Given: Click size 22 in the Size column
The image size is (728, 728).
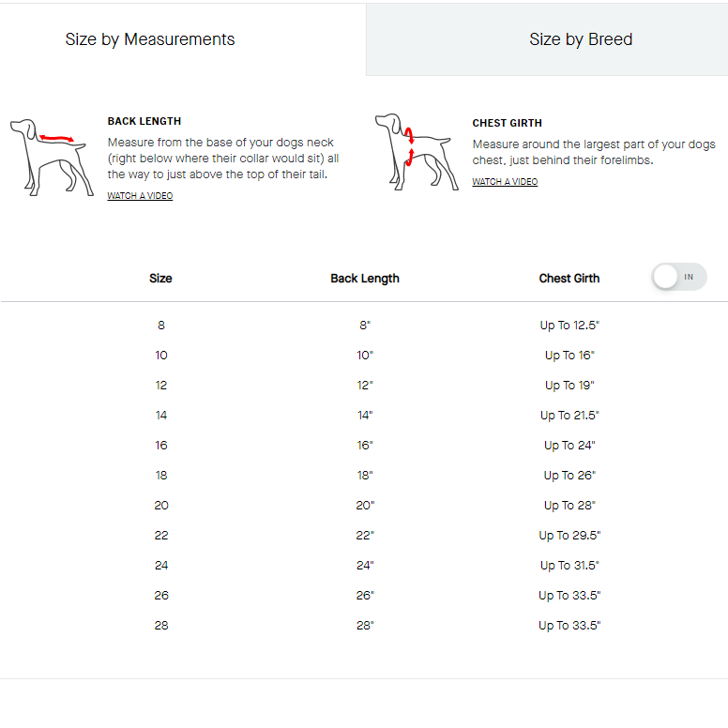Looking at the screenshot, I should (161, 536).
